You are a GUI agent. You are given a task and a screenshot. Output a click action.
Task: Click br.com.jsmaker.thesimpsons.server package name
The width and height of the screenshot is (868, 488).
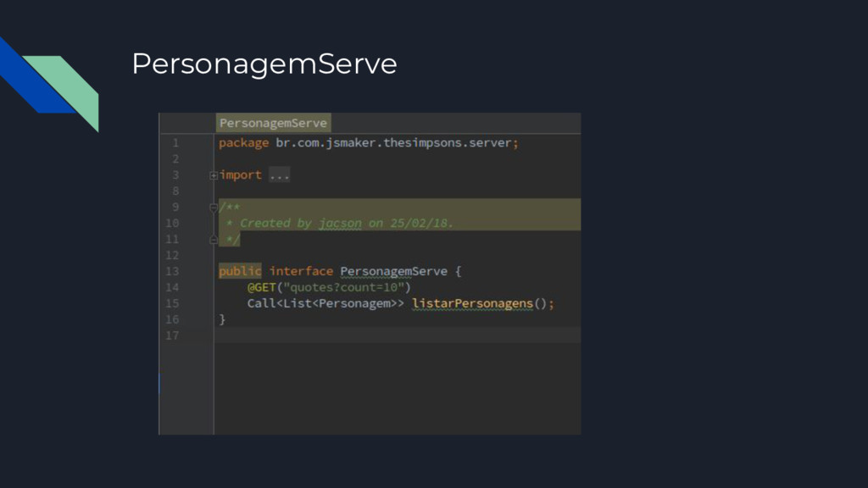(x=393, y=142)
